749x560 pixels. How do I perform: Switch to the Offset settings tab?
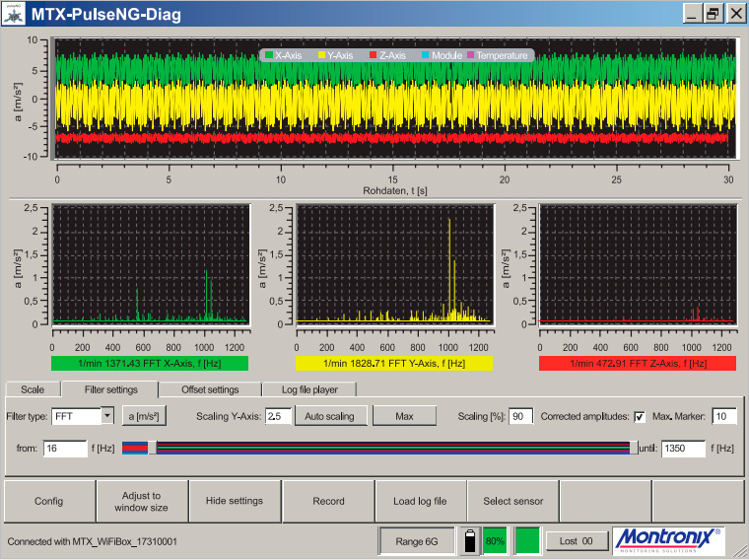coord(209,389)
